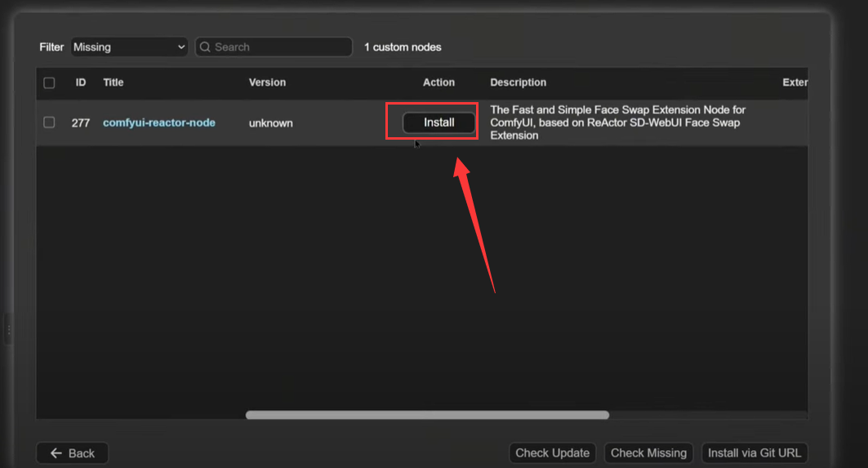868x468 pixels.
Task: Go back using the Back button
Action: tap(73, 453)
